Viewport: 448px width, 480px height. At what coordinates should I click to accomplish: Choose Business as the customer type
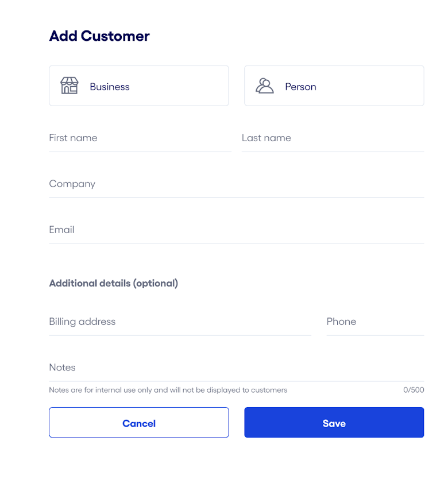click(x=138, y=86)
